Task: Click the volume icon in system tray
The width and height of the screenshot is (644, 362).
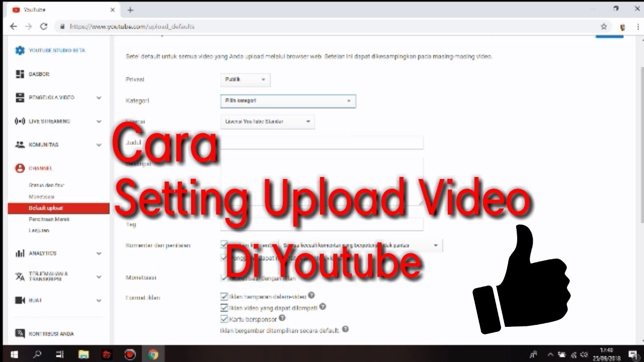Action: click(x=585, y=354)
